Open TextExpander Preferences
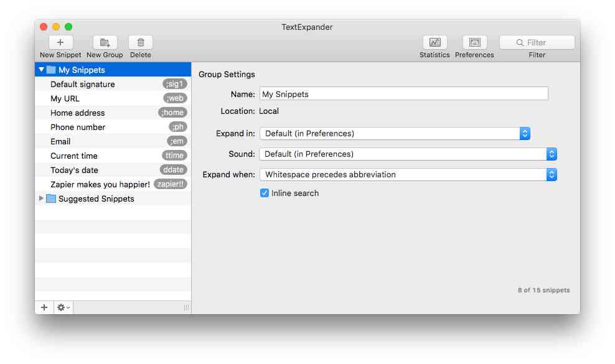Screen dimensions: 615x364 [474, 42]
